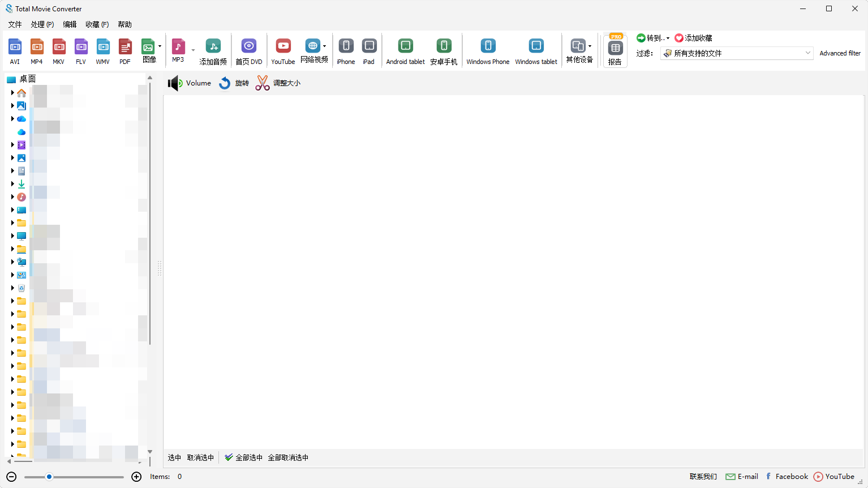The height and width of the screenshot is (488, 868).
Task: Click 添加收藏 button
Action: click(693, 38)
